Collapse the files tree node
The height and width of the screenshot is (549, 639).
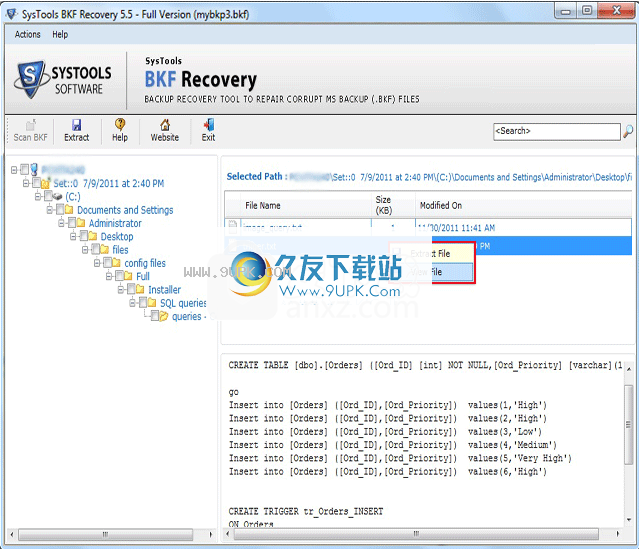pyautogui.click(x=85, y=249)
